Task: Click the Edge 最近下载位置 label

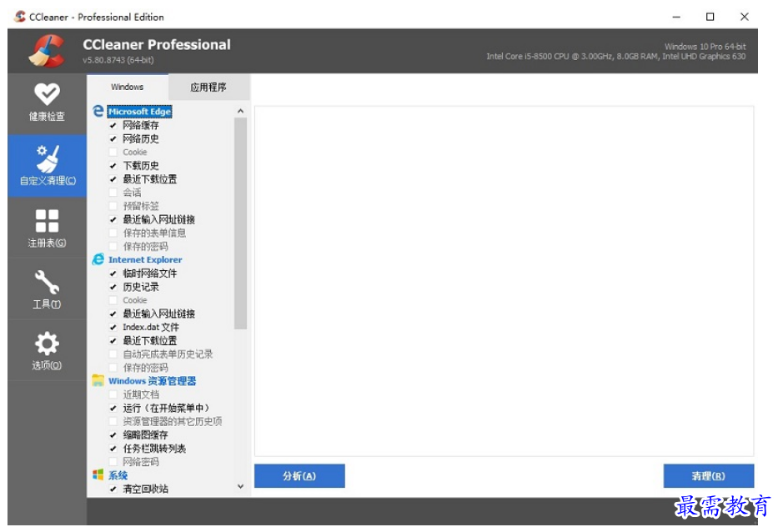Action: (x=150, y=179)
